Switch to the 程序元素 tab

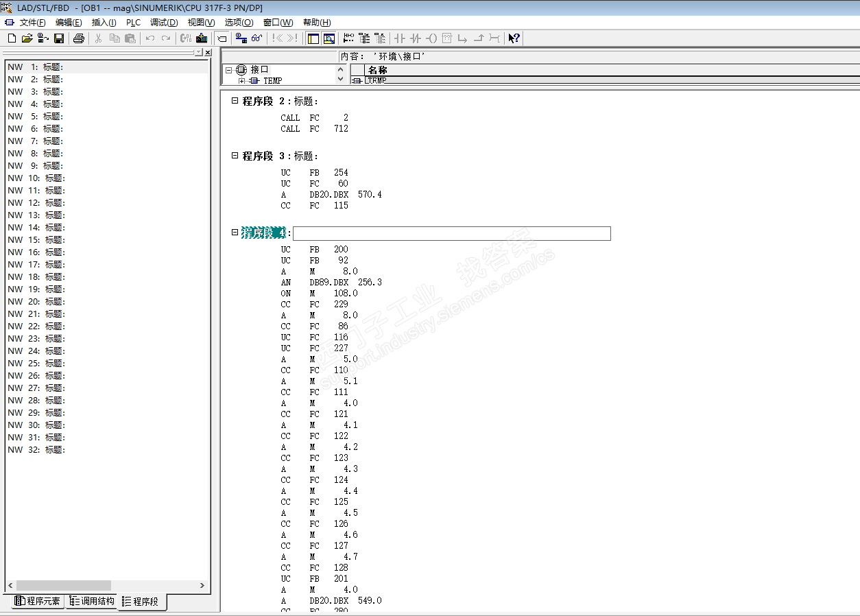[x=38, y=601]
